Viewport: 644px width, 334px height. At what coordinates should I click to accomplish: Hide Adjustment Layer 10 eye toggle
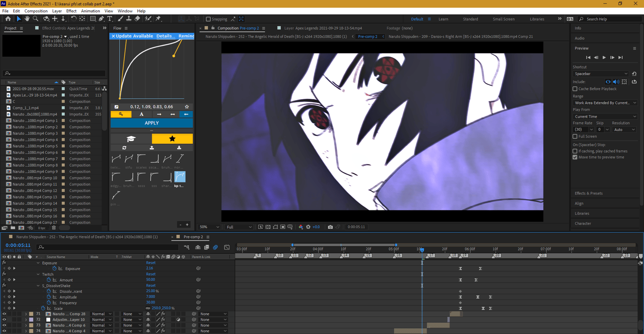[x=4, y=320]
